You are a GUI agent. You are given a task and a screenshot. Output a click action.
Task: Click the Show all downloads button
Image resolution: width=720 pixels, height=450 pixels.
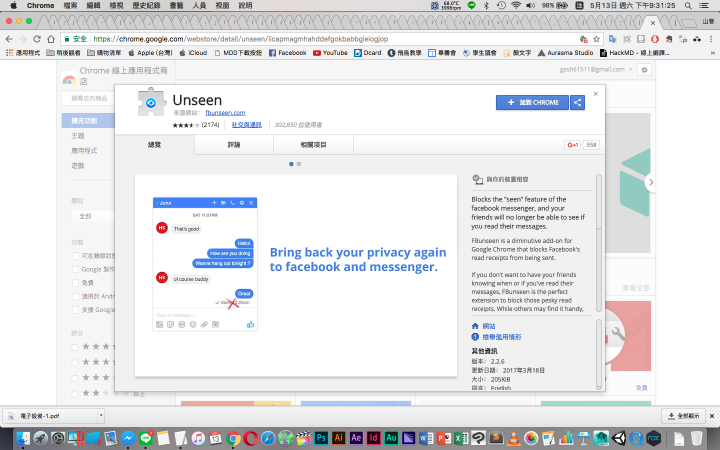[684, 416]
